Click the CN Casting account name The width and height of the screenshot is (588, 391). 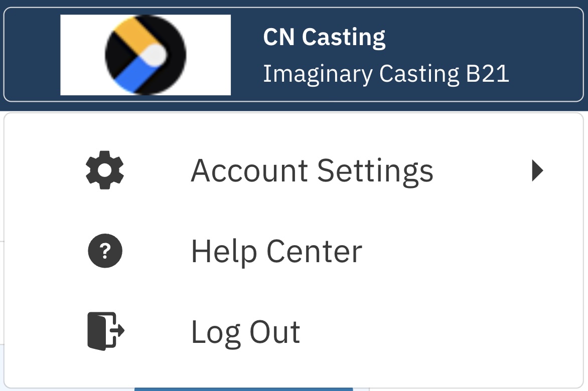click(324, 38)
